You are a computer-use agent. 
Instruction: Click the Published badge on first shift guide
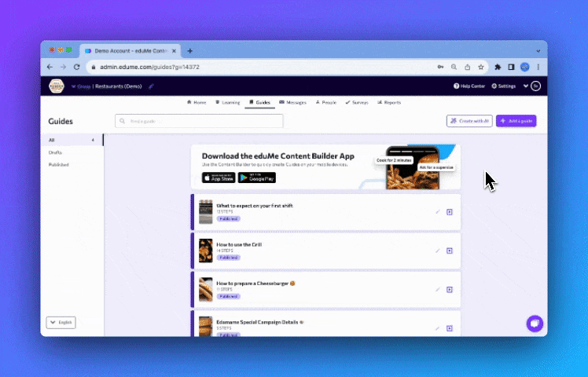point(229,219)
